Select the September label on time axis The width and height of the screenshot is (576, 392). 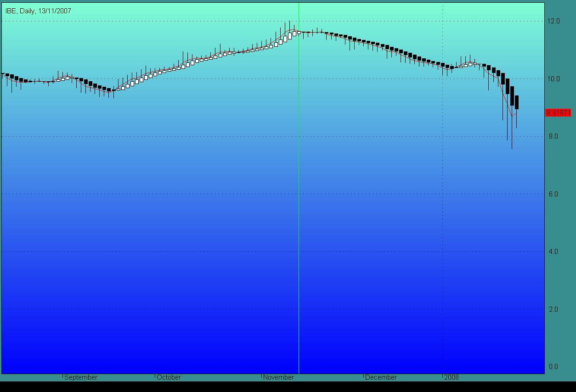click(81, 377)
